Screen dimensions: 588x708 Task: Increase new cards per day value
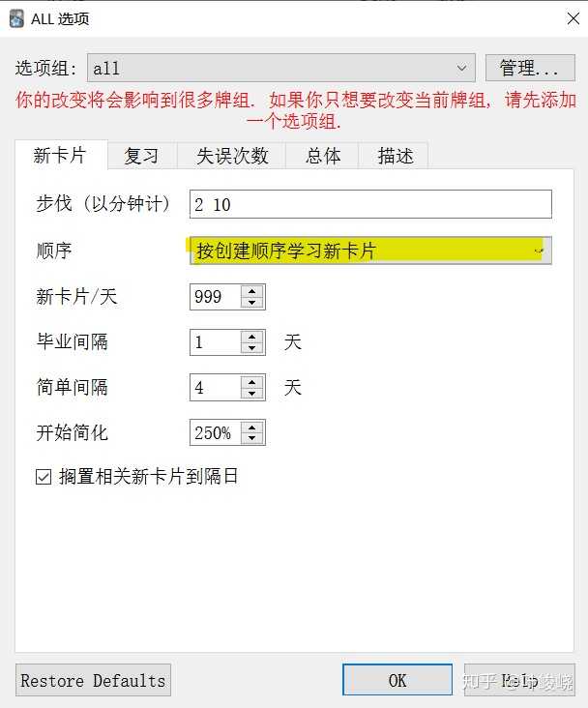[252, 291]
